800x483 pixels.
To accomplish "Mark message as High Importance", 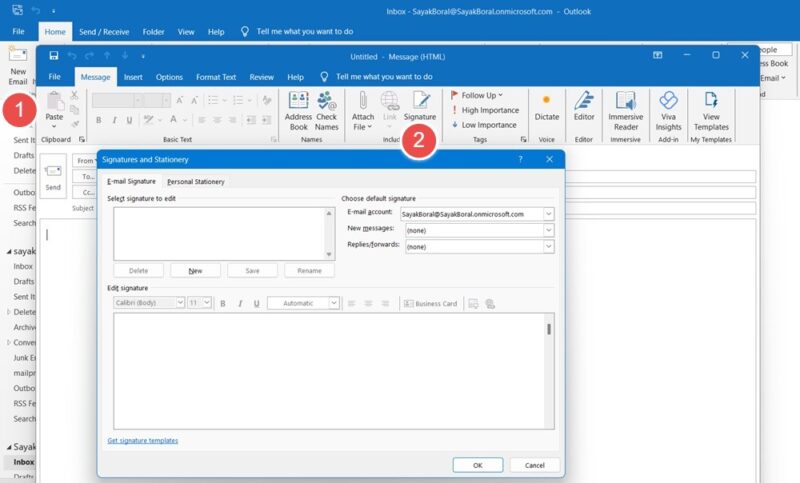I will click(x=485, y=110).
